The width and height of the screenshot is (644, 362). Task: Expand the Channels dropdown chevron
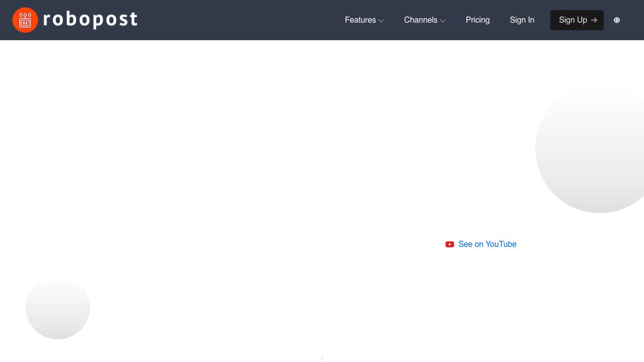pos(443,21)
